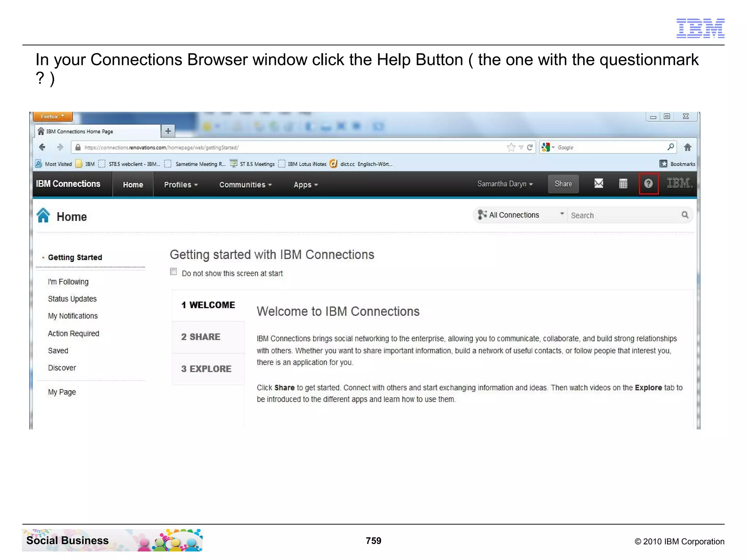The width and height of the screenshot is (747, 560).
Task: Open Sametime Meeting R... bookmark
Action: pos(195,164)
